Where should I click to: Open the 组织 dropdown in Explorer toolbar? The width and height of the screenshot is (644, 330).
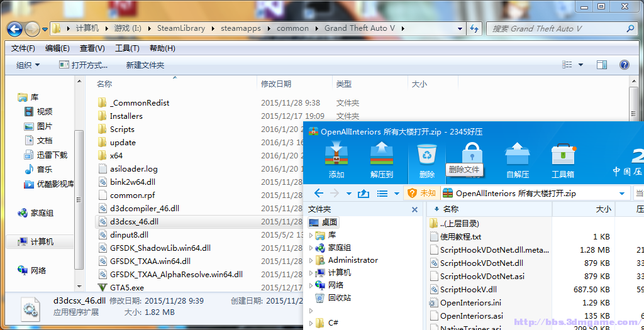click(x=28, y=65)
